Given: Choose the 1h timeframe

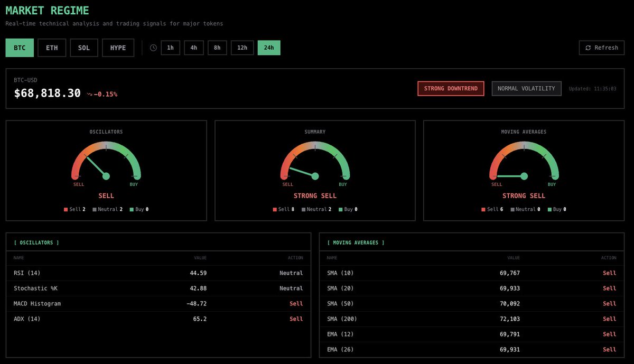Looking at the screenshot, I should [x=170, y=48].
